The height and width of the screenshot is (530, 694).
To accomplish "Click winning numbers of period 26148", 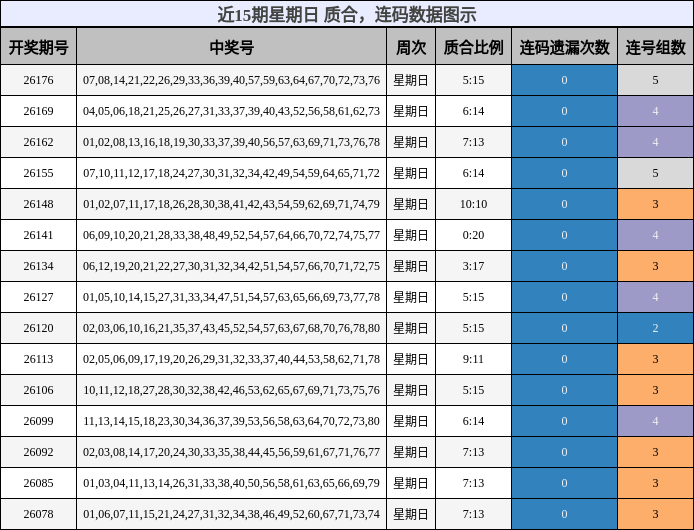I will pyautogui.click(x=231, y=204).
